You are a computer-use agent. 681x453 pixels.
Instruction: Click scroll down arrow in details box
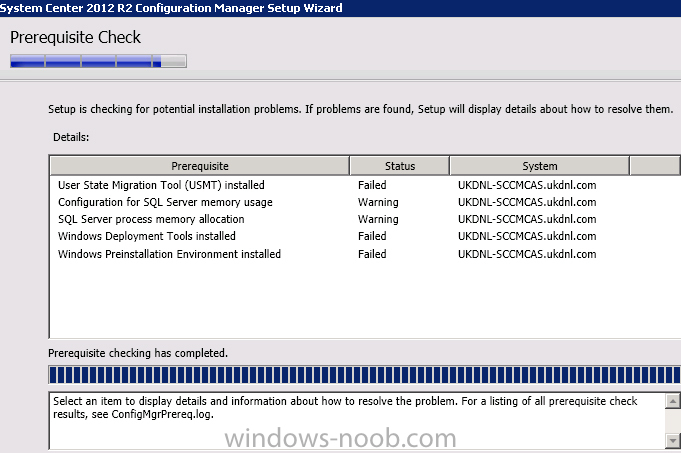pyautogui.click(x=672, y=440)
